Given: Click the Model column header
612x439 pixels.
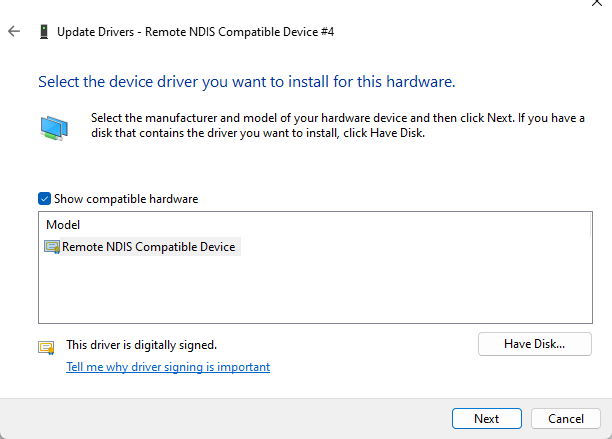Looking at the screenshot, I should [63, 225].
